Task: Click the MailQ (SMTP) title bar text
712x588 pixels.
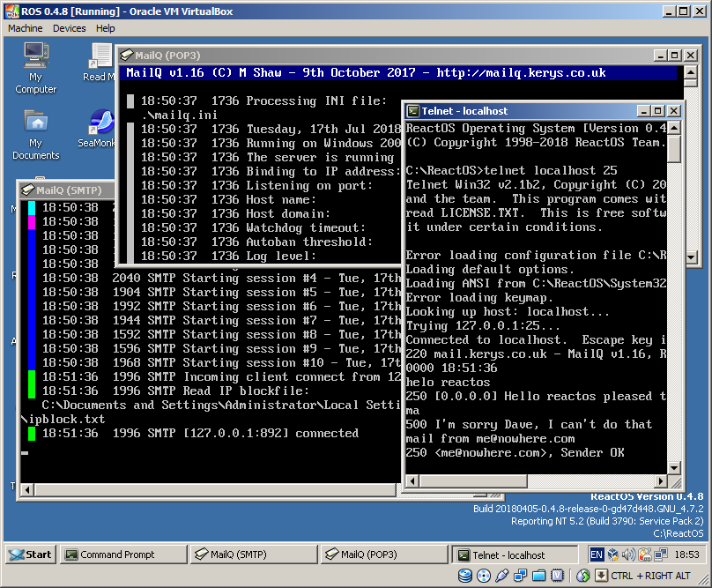Action: [x=69, y=190]
